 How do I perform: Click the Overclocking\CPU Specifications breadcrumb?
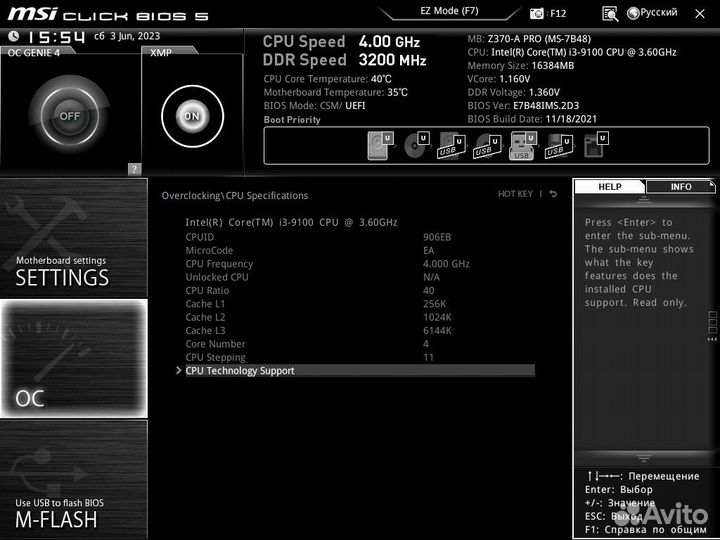pyautogui.click(x=235, y=195)
